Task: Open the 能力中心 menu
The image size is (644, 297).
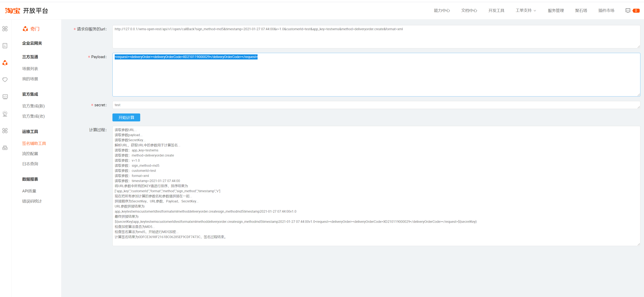Action: coord(442,11)
